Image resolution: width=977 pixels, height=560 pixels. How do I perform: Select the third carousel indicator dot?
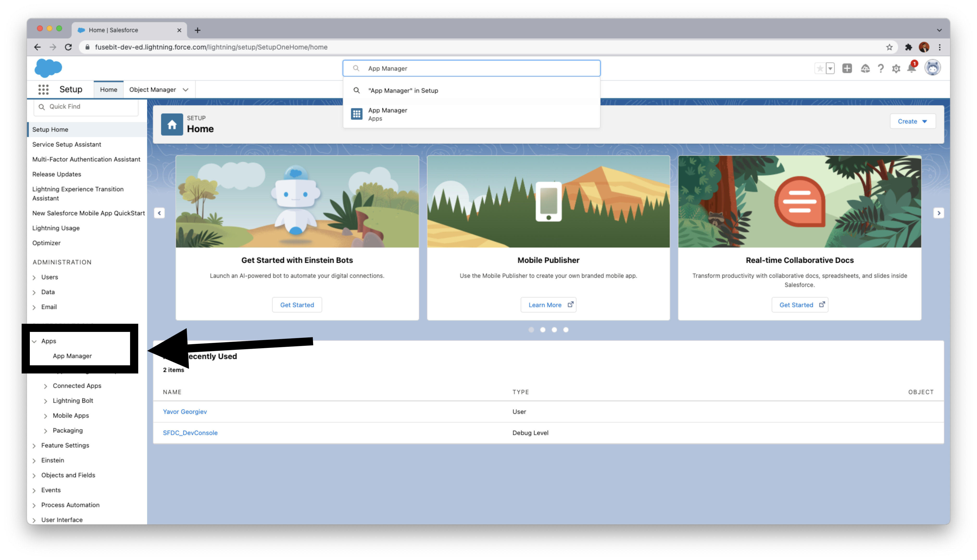[x=554, y=330]
